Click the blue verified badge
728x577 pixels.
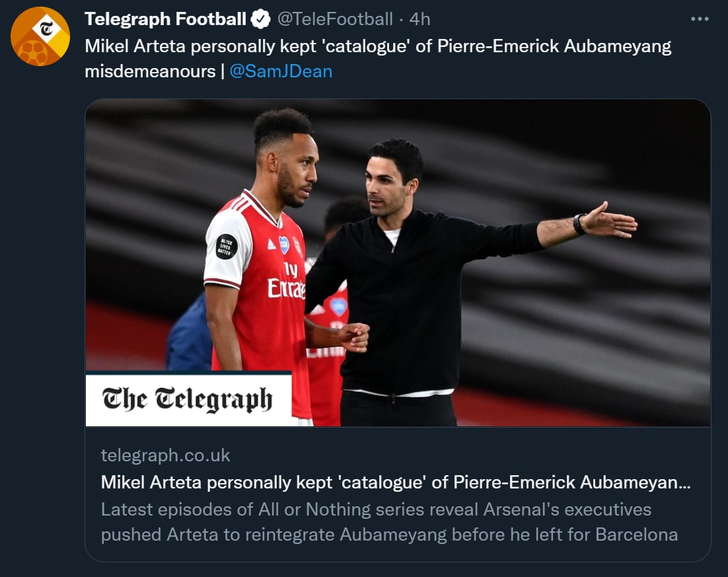[x=261, y=20]
